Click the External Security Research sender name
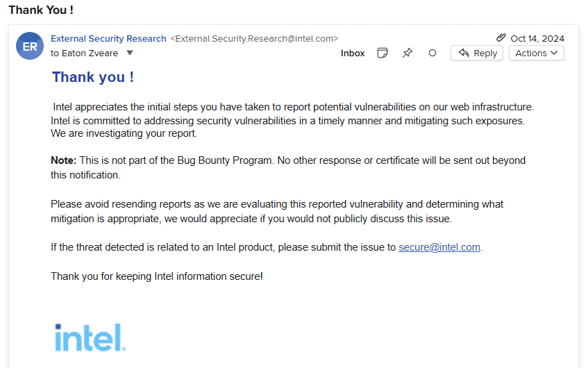This screenshot has height=368, width=588. [x=108, y=38]
